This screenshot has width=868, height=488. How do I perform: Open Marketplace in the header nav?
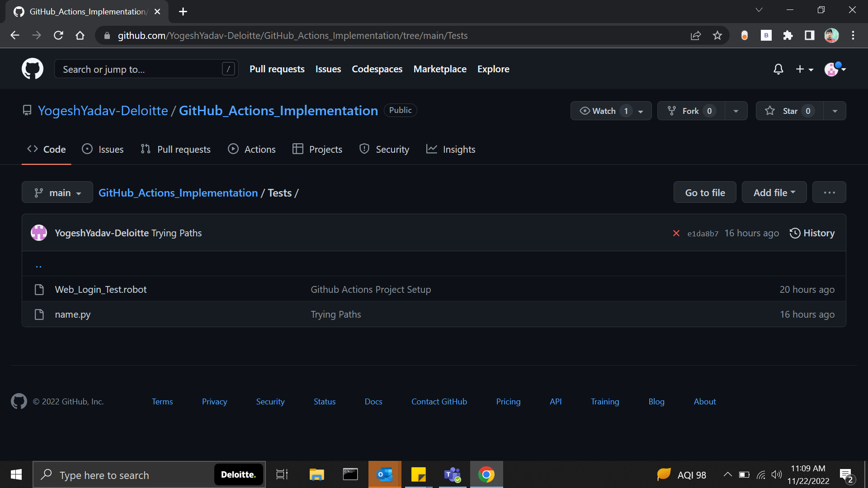[x=440, y=69]
